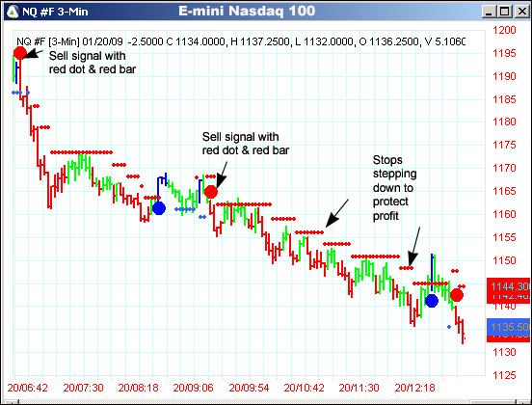This screenshot has height=405, width=532.
Task: Click the 'E-mini Nasdaq 100' title text
Action: [247, 11]
